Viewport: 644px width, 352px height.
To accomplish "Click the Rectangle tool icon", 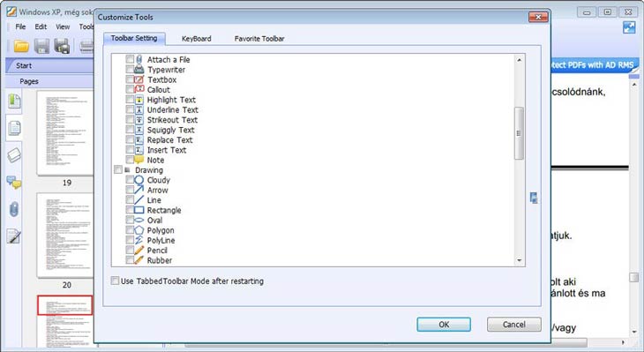I will pyautogui.click(x=139, y=210).
